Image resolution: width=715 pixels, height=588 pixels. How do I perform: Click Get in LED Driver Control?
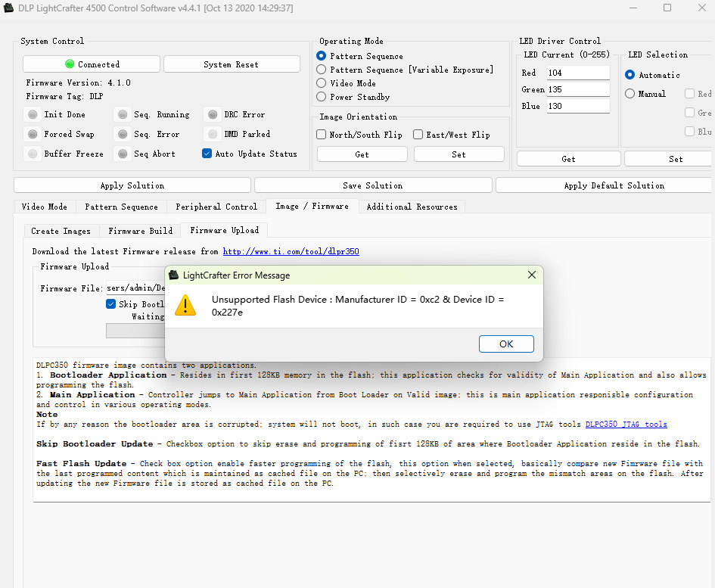click(569, 159)
